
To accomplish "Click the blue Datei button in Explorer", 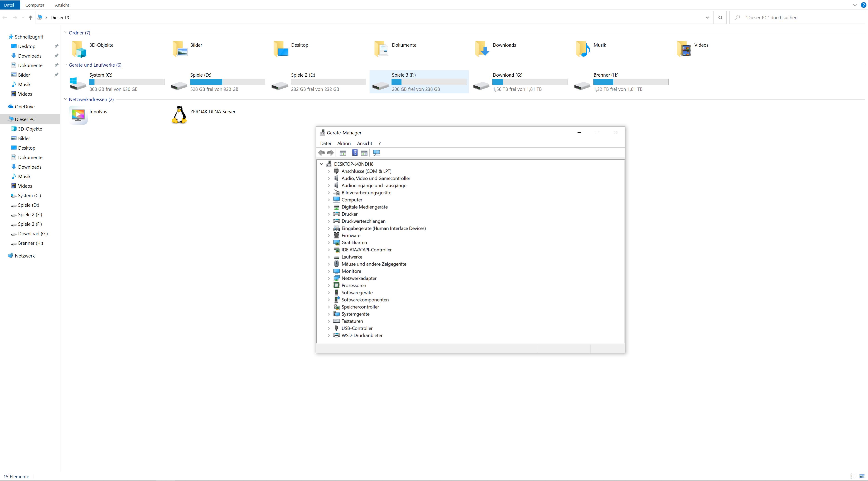I will [9, 5].
